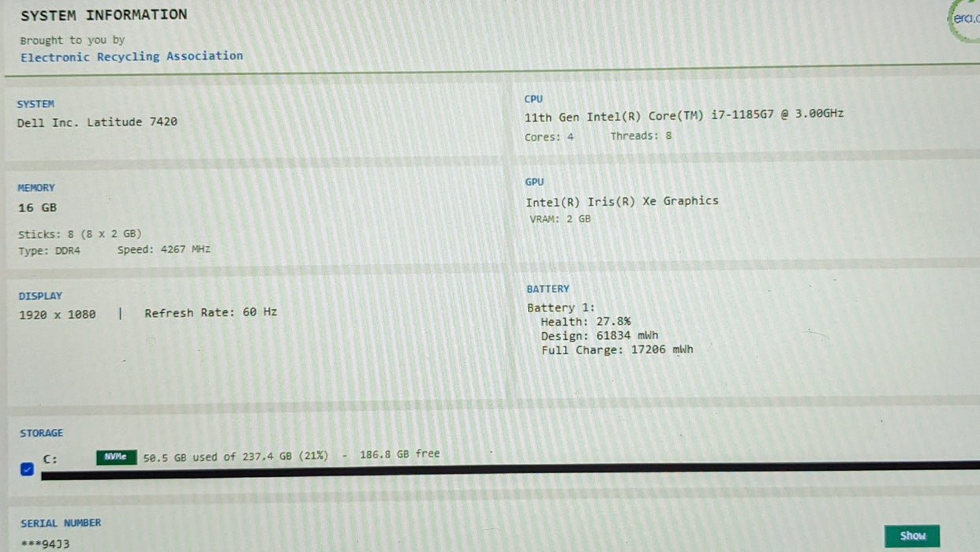Click the C: storage usage bar
This screenshot has width=980, height=552.
510,471
